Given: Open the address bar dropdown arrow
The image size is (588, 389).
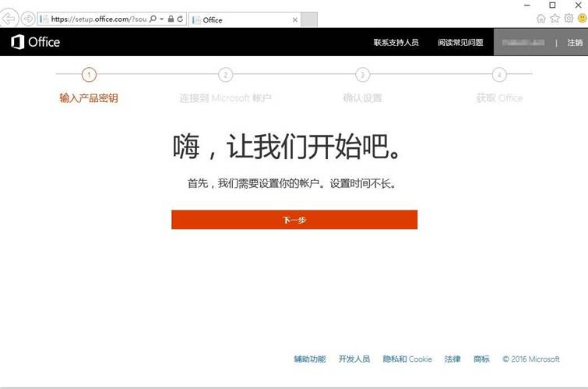Looking at the screenshot, I should (162, 19).
